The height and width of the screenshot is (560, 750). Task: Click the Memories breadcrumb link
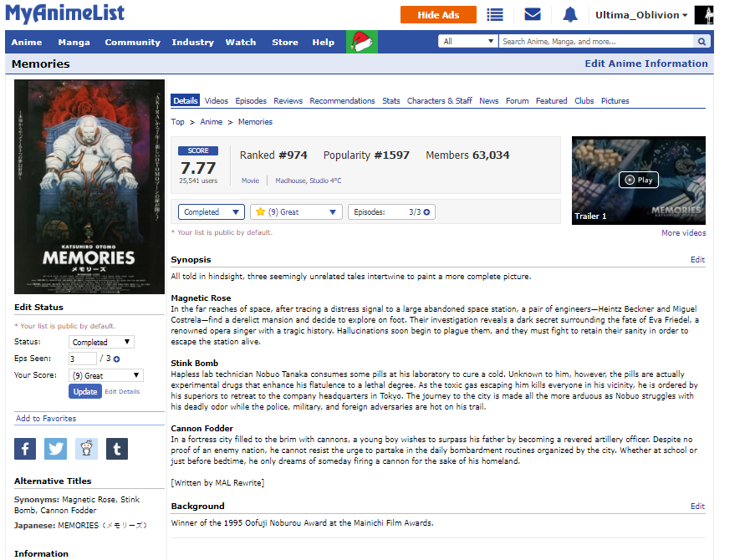255,122
